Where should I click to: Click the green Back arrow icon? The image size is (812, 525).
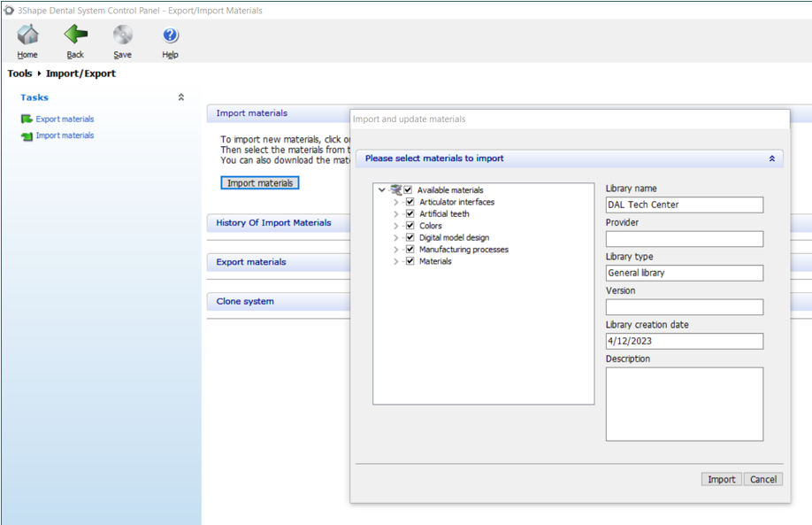tap(75, 35)
